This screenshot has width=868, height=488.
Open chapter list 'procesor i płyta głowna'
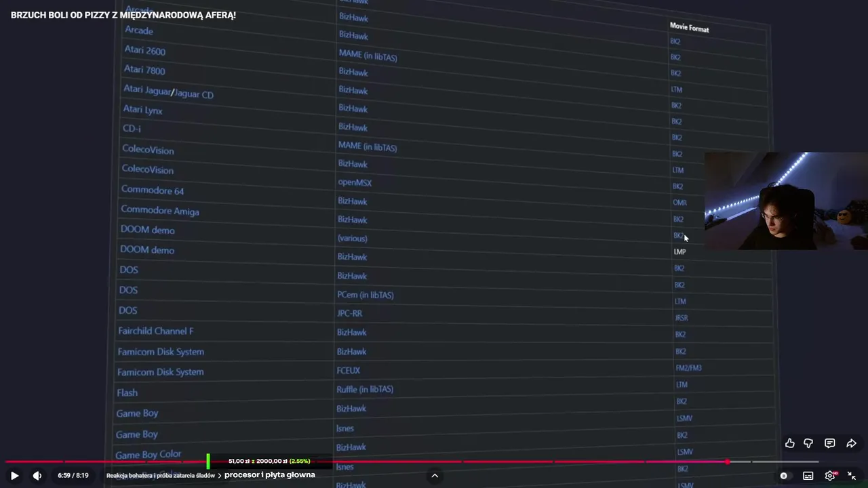click(270, 475)
